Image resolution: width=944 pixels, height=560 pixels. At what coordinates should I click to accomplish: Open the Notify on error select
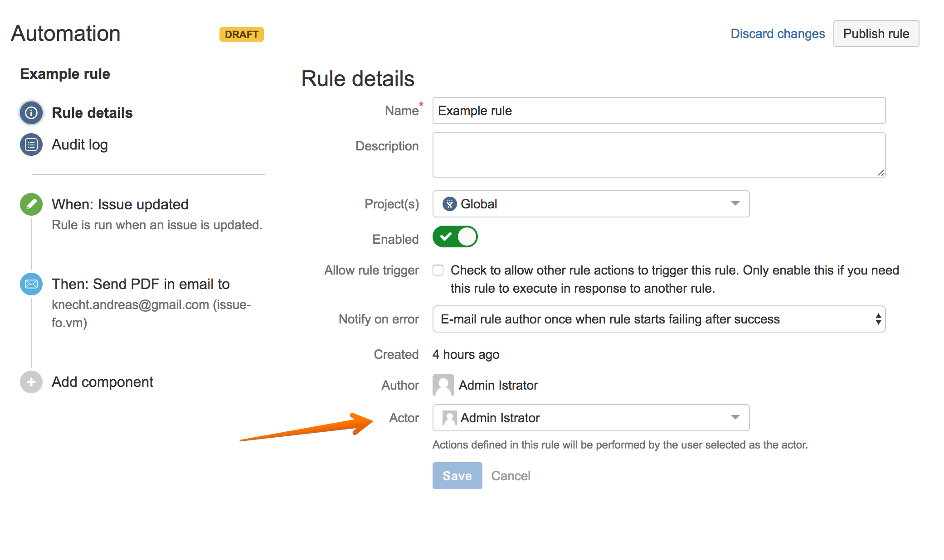(x=658, y=319)
